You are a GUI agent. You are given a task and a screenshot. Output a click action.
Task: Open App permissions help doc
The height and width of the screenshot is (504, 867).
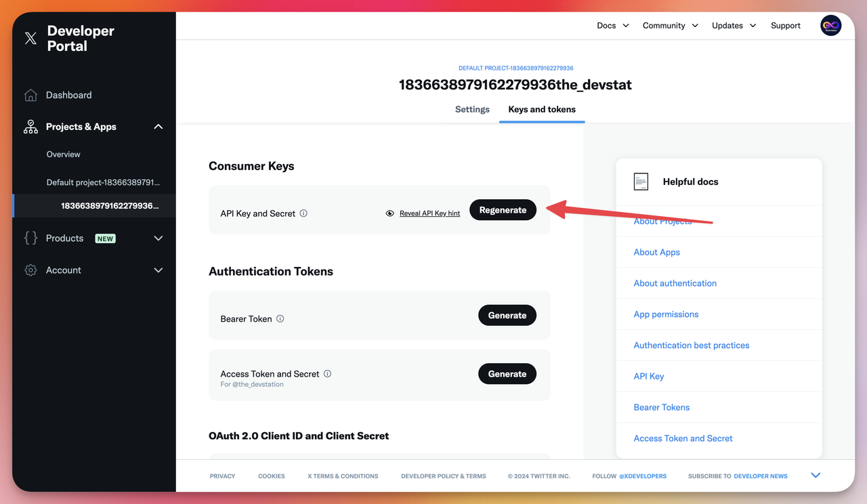pos(666,314)
